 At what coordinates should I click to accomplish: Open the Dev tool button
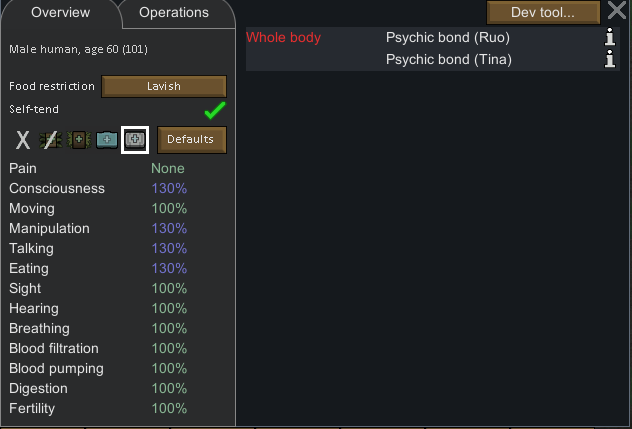point(543,12)
